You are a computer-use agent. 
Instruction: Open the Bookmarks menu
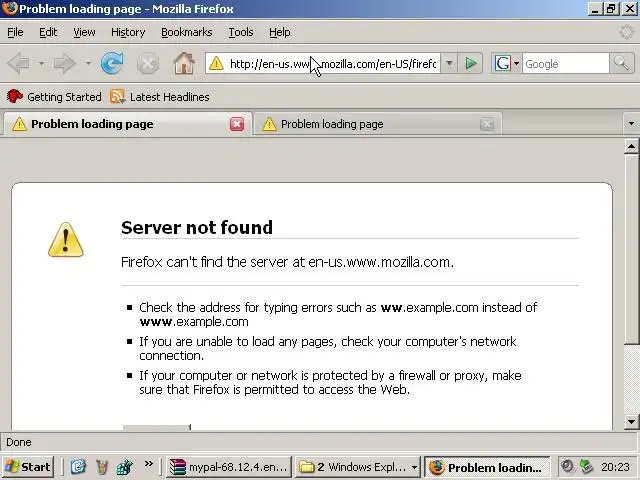187,32
